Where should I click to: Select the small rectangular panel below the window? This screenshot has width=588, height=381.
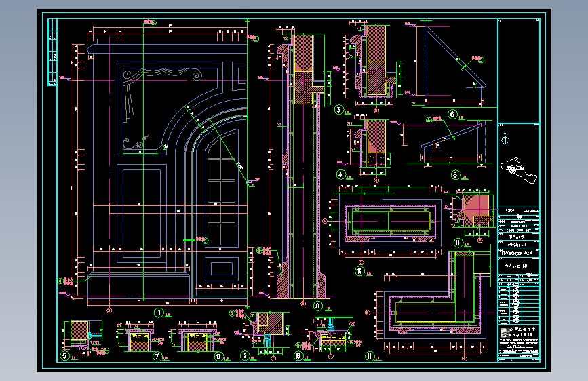click(222, 269)
